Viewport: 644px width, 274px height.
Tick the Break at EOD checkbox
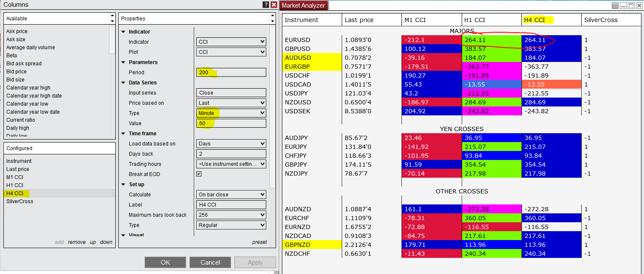(x=199, y=174)
